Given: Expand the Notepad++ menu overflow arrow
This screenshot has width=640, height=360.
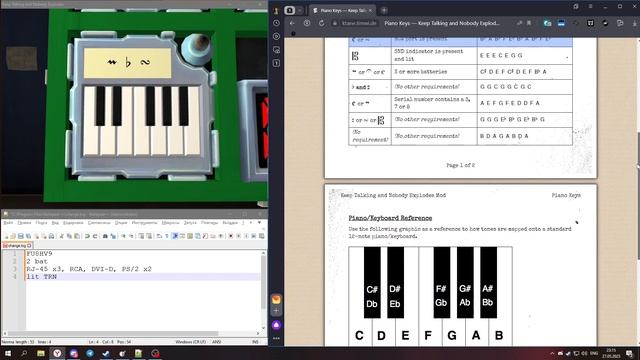Looking at the screenshot, I should pos(260,223).
